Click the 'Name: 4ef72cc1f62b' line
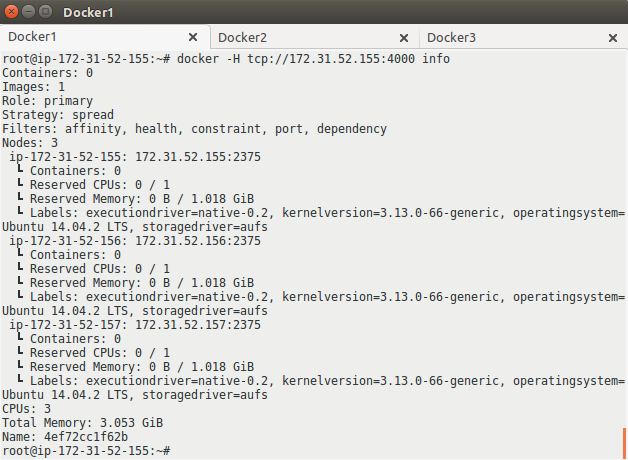 click(65, 437)
